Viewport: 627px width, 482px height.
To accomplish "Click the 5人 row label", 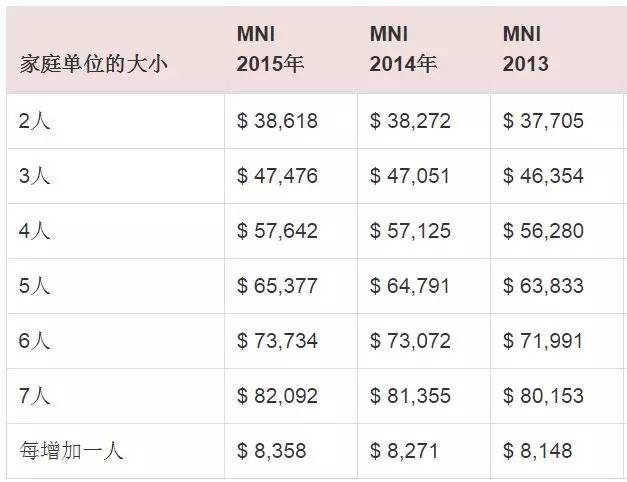I will [x=34, y=286].
